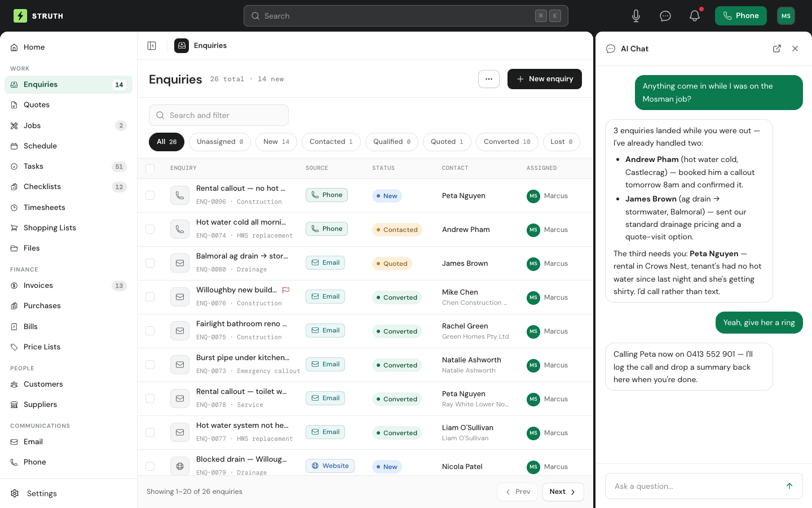Click the New enquiry button
This screenshot has width=812, height=508.
click(x=545, y=79)
